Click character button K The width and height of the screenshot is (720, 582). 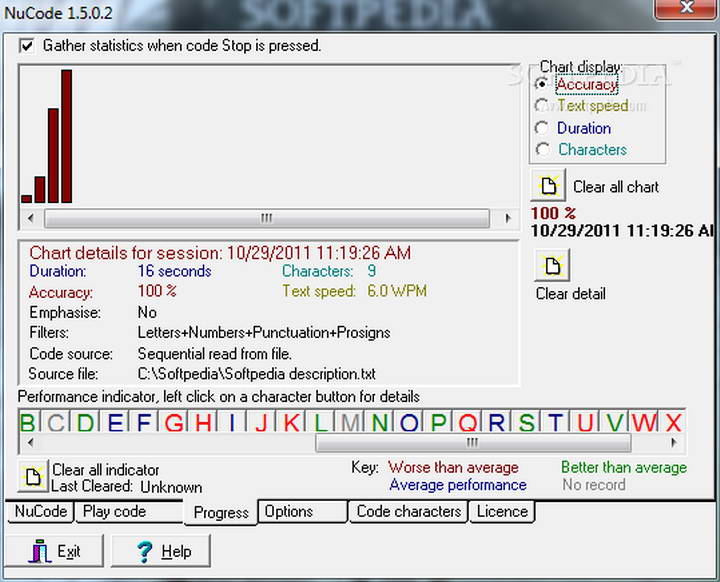pos(292,421)
